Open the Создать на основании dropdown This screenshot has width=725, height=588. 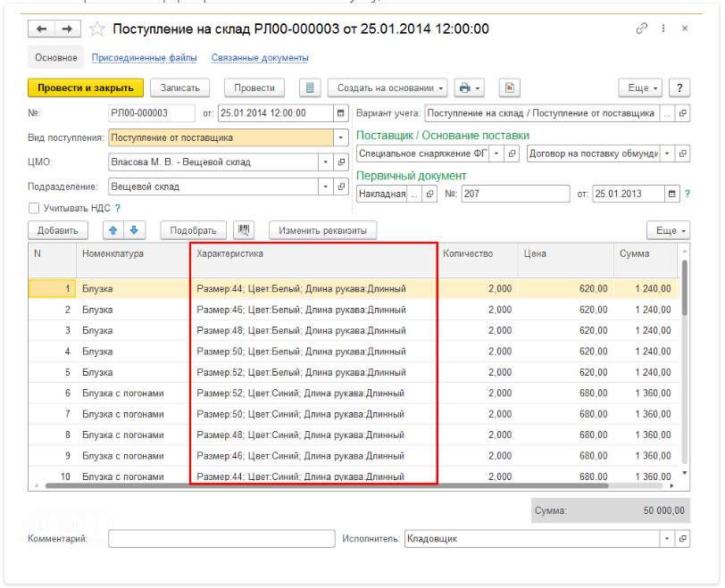click(387, 87)
